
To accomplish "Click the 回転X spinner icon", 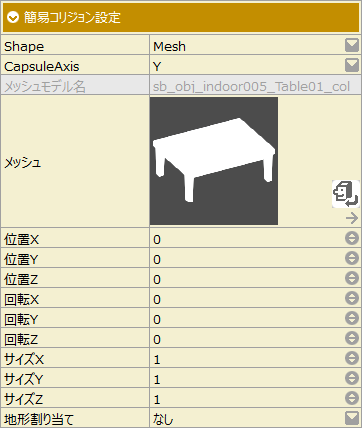I will pos(352,298).
